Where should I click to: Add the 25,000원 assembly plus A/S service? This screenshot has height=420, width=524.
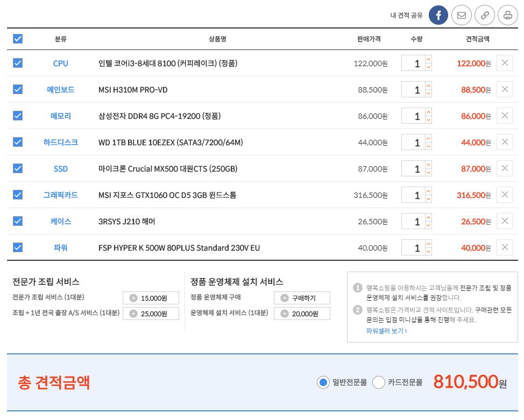(x=151, y=314)
